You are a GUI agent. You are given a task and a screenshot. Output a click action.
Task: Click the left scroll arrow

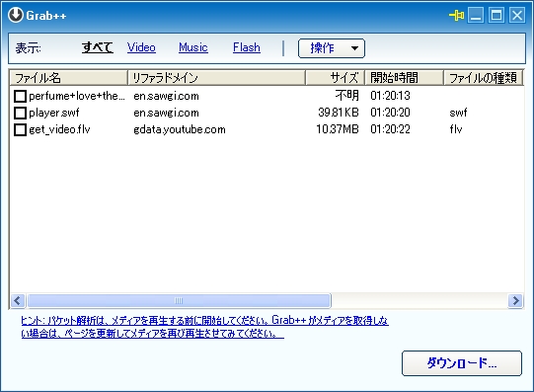[18, 301]
